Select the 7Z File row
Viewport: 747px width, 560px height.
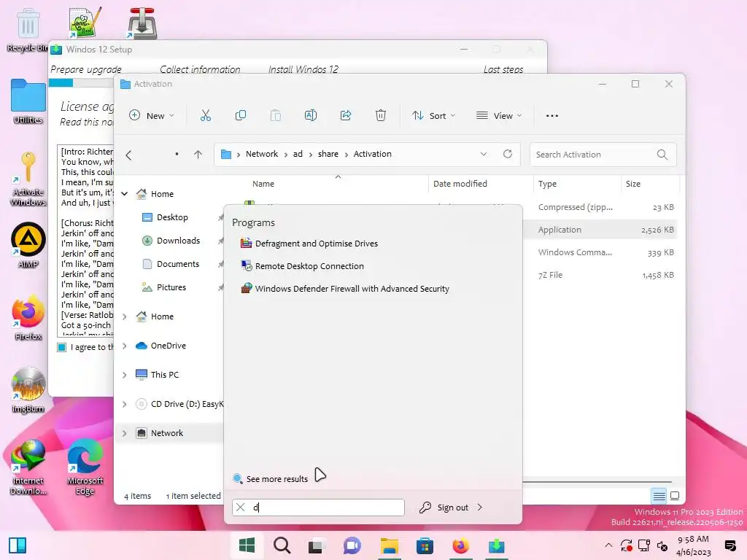click(600, 275)
